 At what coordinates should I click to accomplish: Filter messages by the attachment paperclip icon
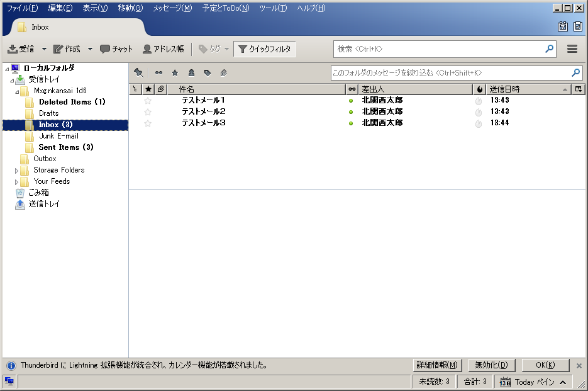click(x=223, y=73)
